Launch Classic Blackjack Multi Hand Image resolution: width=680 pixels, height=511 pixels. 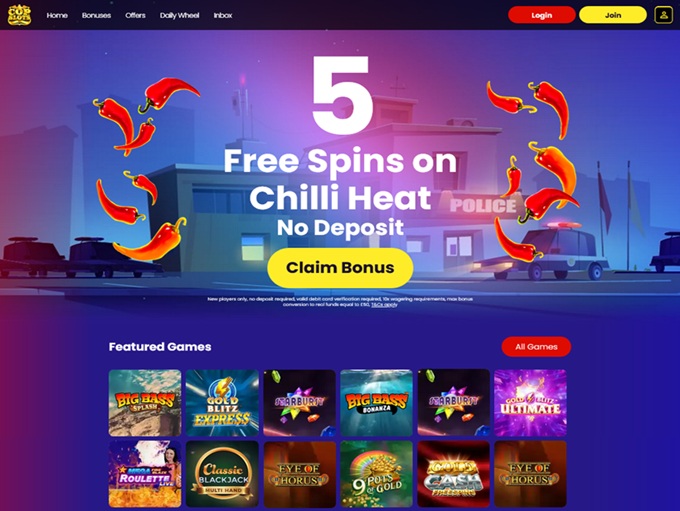click(222, 474)
